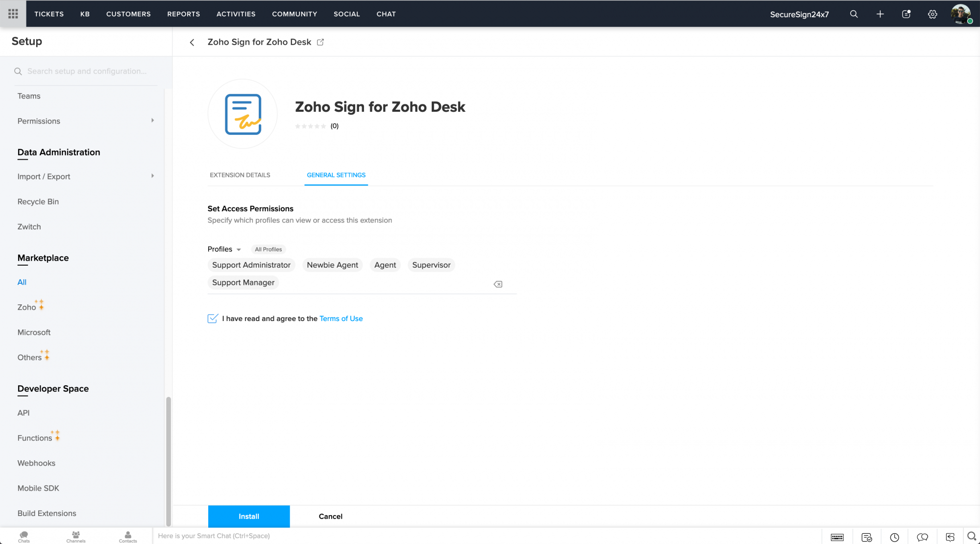
Task: Uncheck the Terms of Use agreement checkbox
Action: tap(213, 319)
